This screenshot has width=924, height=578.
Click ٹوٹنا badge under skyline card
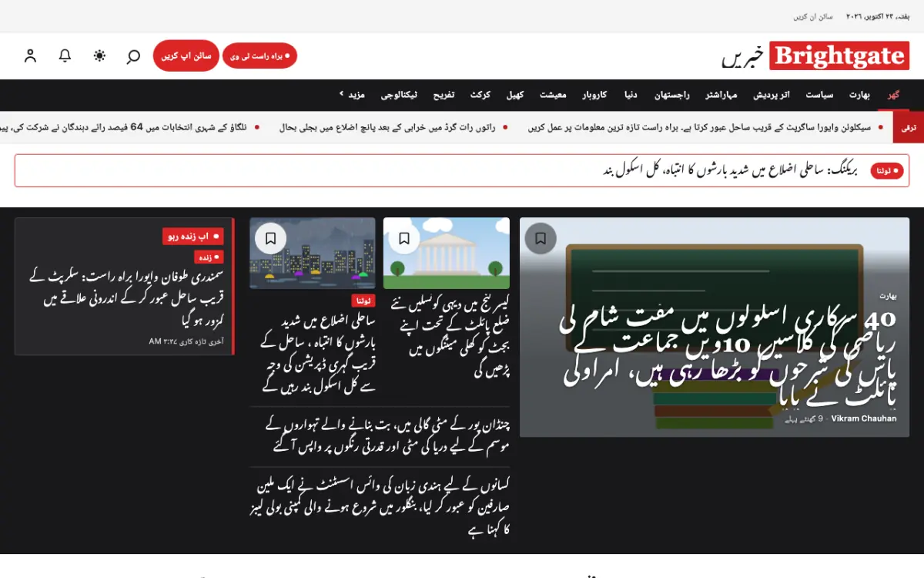coord(363,301)
